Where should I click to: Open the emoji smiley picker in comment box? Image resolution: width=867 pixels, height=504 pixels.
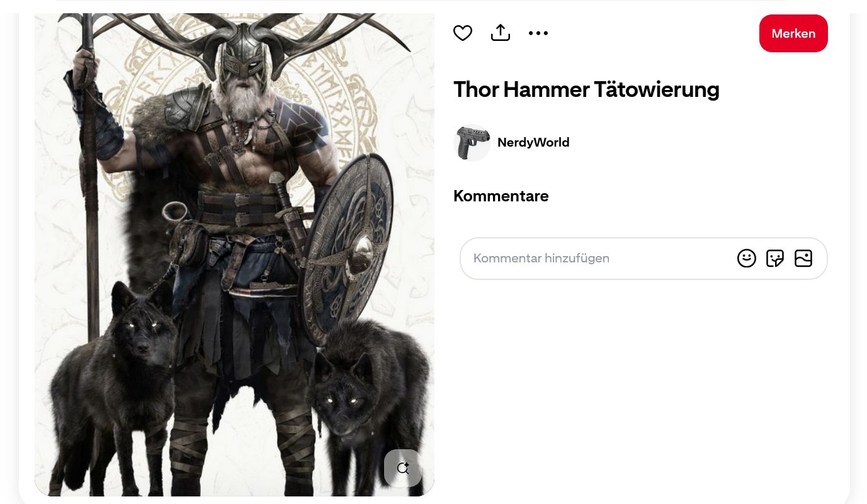click(x=747, y=258)
